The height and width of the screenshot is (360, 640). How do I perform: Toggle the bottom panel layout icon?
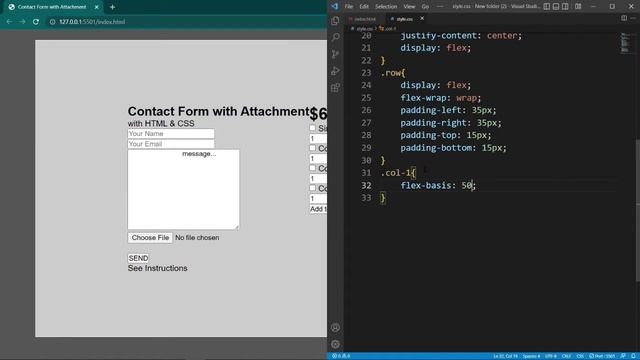[556, 7]
